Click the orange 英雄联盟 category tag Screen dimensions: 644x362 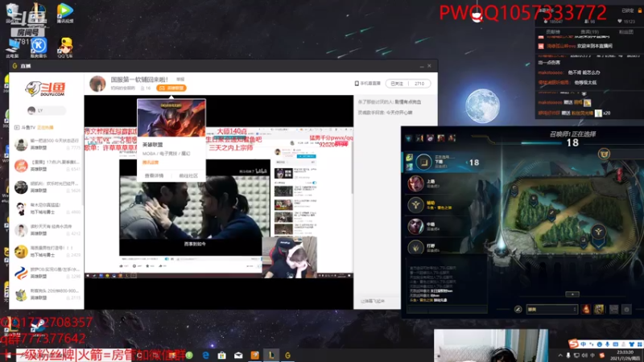coord(171,88)
